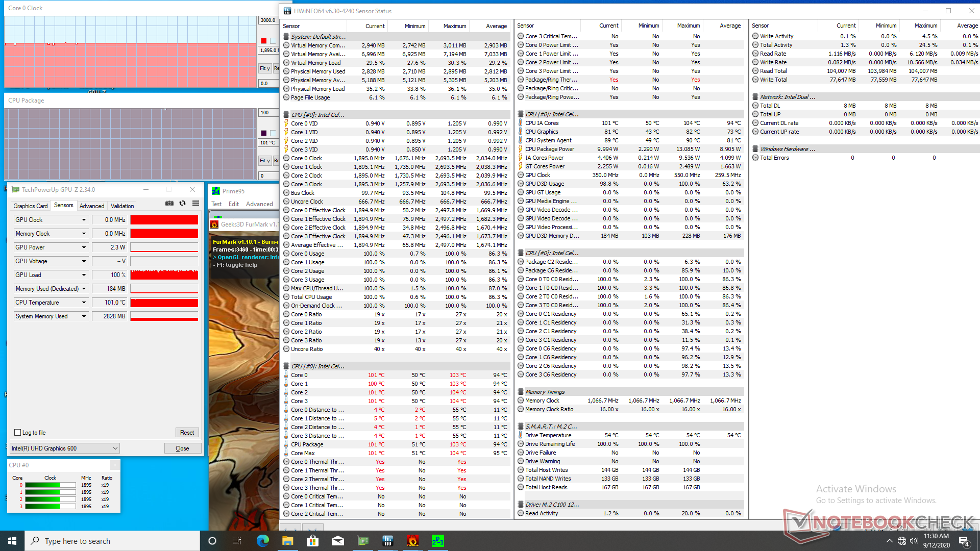980x551 pixels.
Task: Open Microsoft Store taskbar icon
Action: (312, 541)
